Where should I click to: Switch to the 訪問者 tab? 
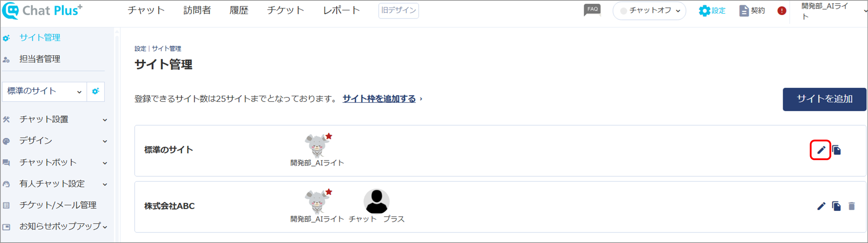coord(197,10)
